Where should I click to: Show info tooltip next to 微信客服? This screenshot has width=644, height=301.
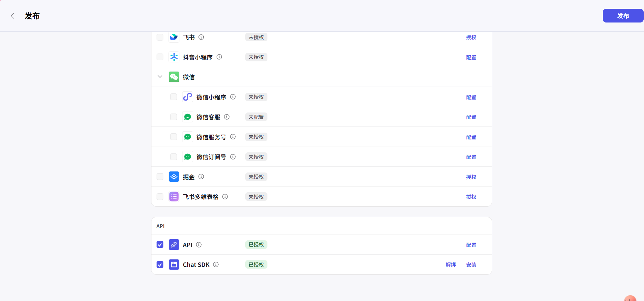point(227,117)
